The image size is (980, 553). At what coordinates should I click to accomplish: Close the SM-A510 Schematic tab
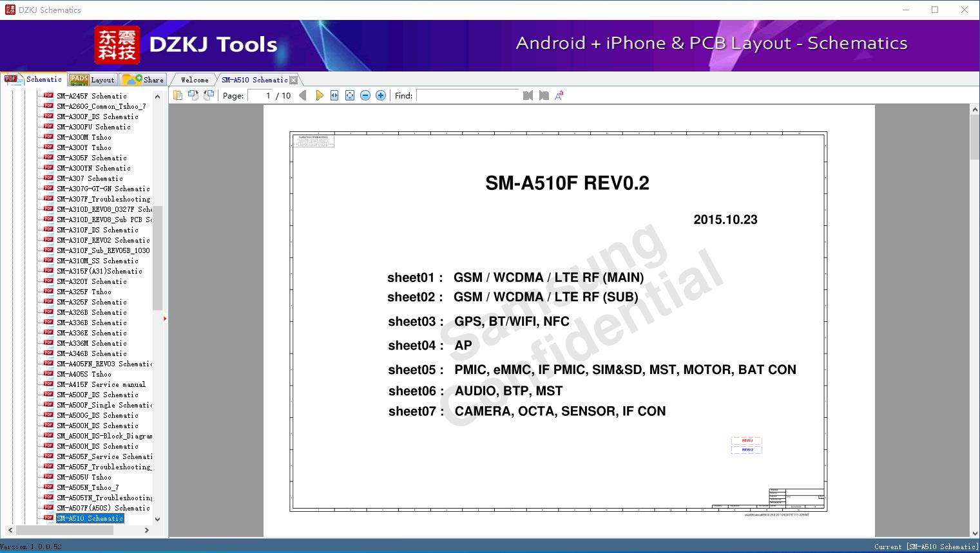294,80
